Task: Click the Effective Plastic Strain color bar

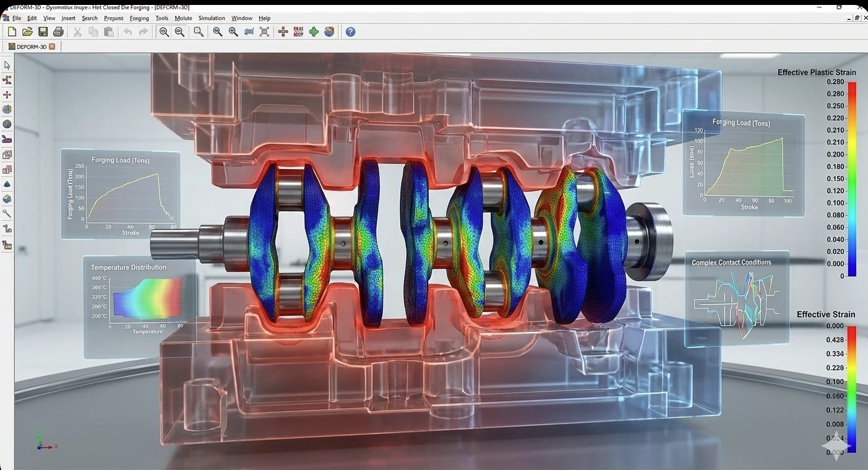Action: tap(852, 179)
